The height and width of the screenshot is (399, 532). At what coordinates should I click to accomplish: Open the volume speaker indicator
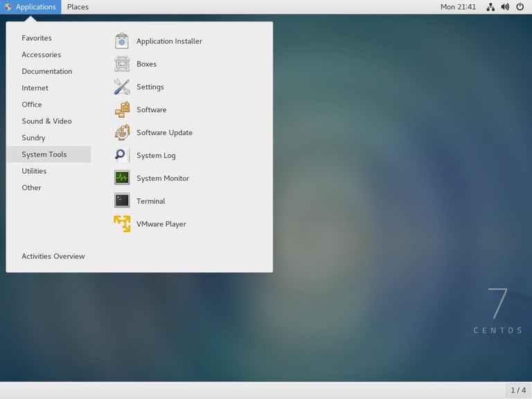[505, 7]
